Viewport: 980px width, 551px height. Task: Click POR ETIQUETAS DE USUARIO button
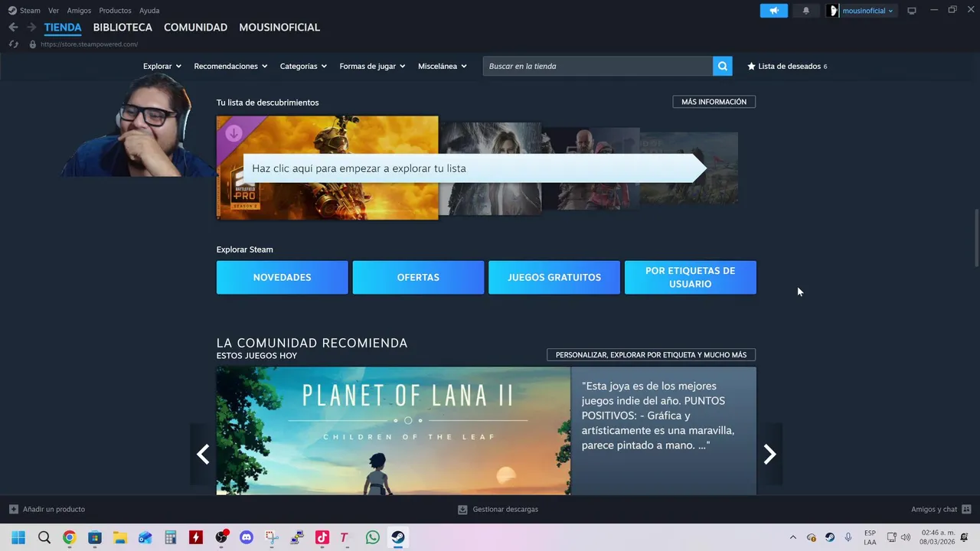point(691,277)
